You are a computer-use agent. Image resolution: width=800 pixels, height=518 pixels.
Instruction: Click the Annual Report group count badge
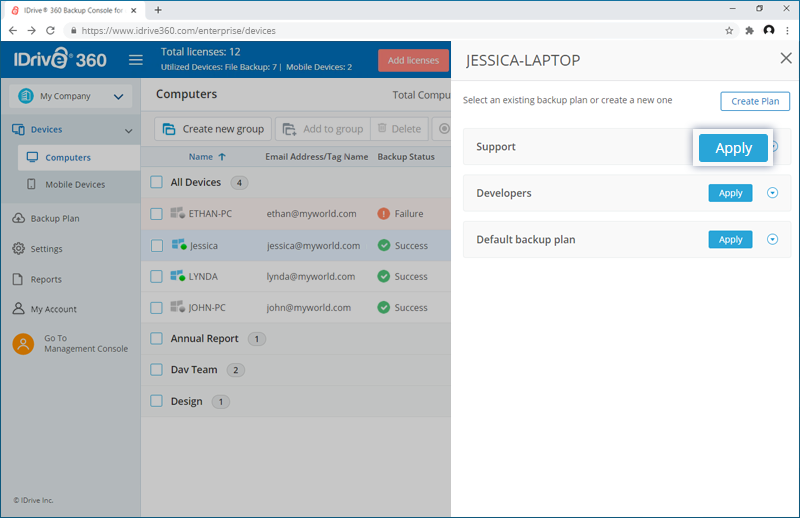tap(257, 339)
